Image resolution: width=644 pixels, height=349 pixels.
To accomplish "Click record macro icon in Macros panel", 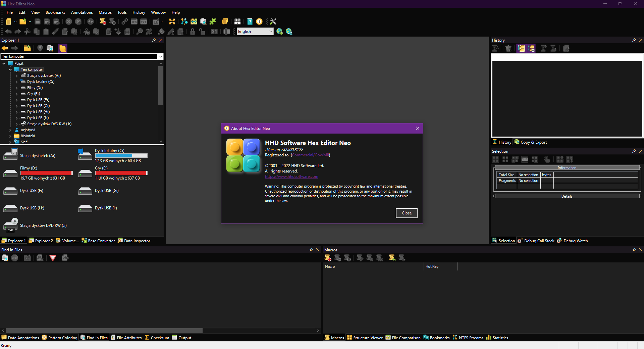I will [328, 258].
